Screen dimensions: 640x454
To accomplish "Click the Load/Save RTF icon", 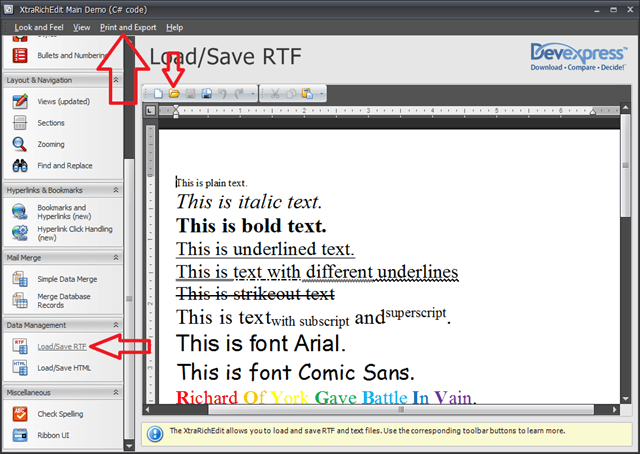I will [x=20, y=346].
